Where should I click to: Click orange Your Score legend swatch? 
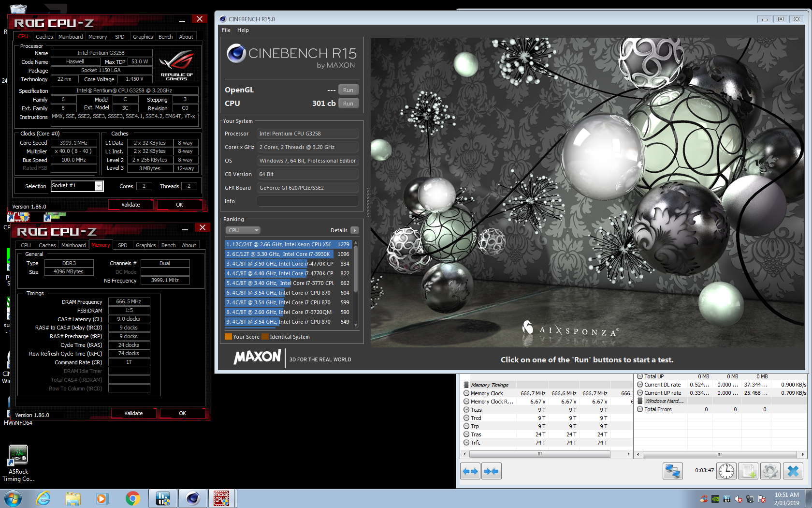pyautogui.click(x=228, y=337)
